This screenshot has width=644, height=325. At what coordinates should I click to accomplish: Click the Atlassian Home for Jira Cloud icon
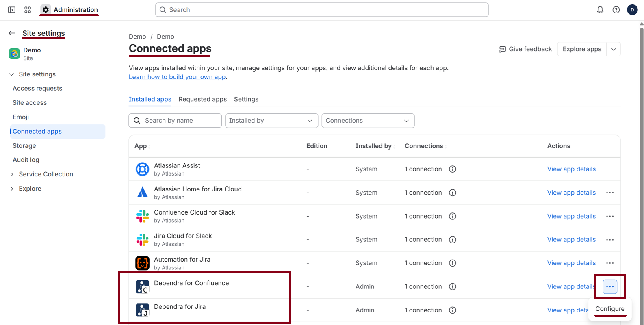142,193
